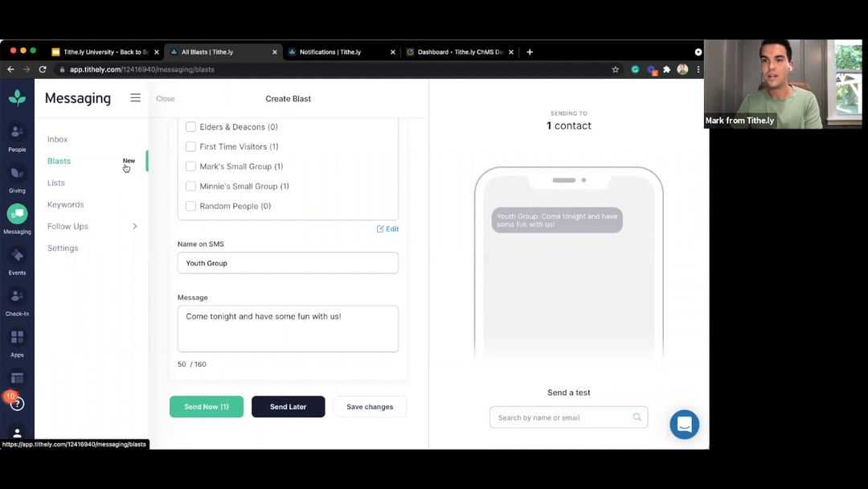Screen dimensions: 868x489
Task: Check the Mark's Small Group checkbox
Action: [190, 166]
